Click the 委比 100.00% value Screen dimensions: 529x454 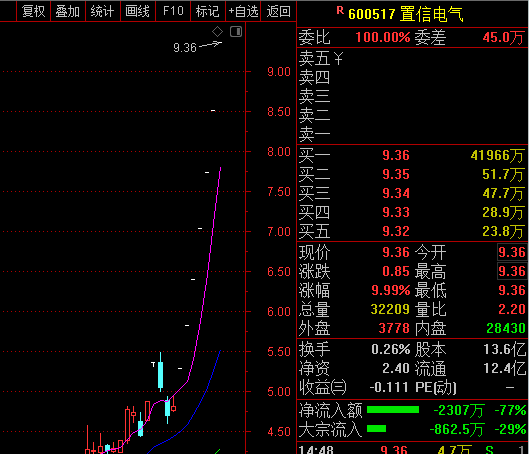383,37
